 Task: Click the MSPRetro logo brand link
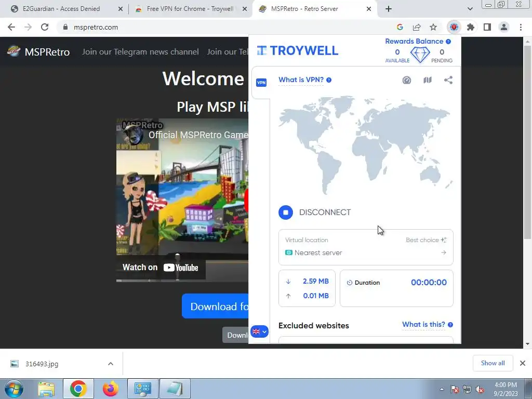pos(38,51)
